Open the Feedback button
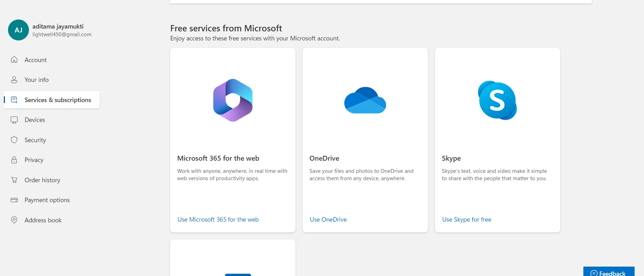 608,273
